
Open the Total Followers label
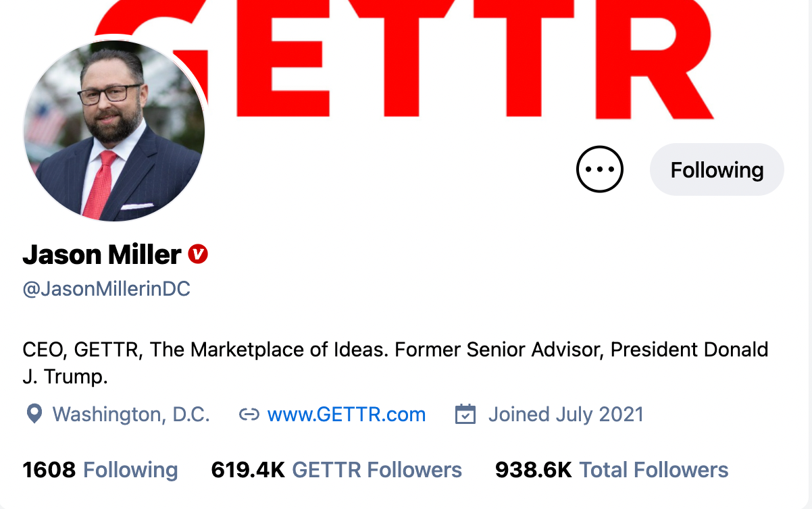[x=654, y=470]
